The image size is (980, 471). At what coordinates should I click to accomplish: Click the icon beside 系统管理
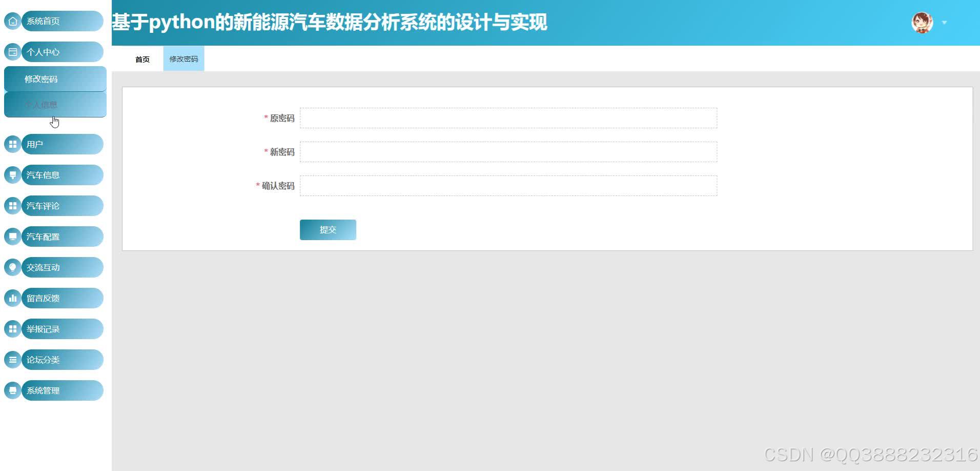[x=13, y=390]
